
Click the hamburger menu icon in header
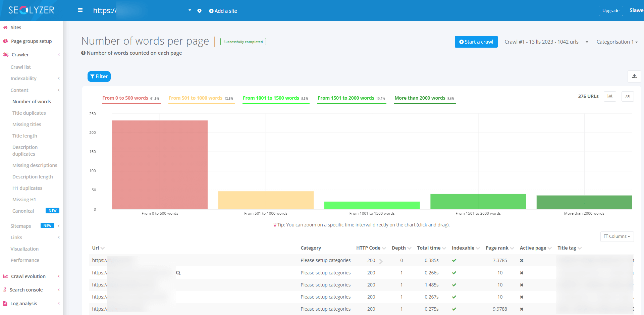[x=80, y=10]
